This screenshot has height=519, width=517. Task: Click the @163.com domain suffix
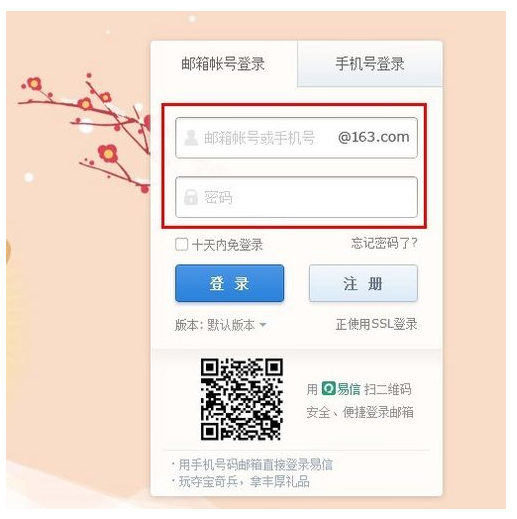[x=374, y=137]
